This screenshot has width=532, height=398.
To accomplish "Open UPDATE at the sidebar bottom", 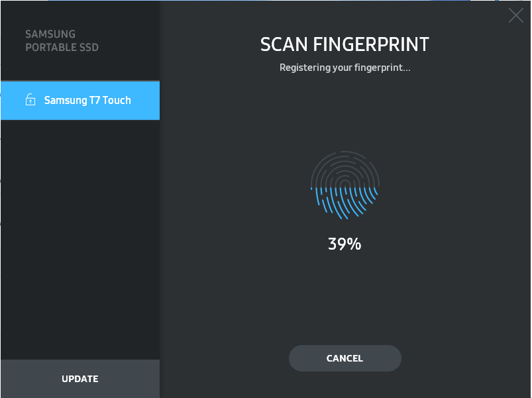I will click(80, 379).
